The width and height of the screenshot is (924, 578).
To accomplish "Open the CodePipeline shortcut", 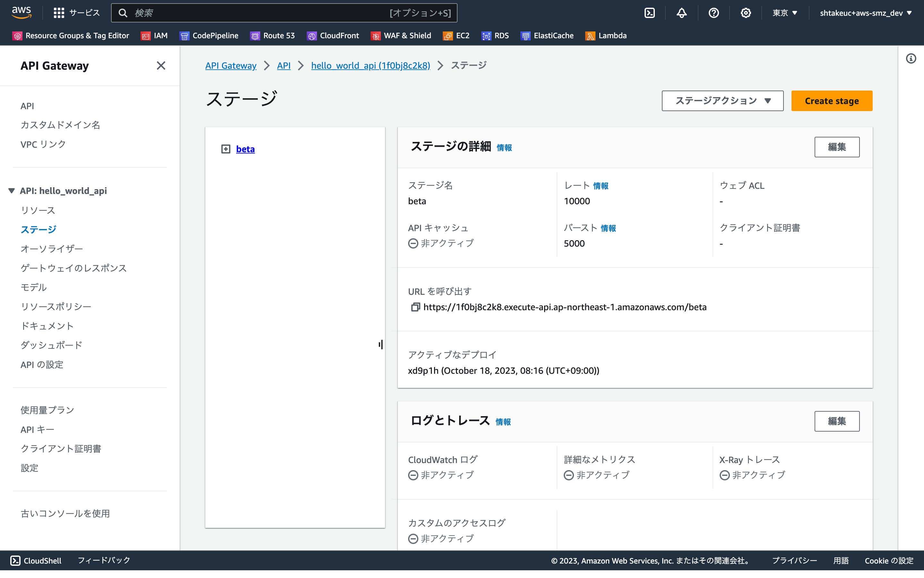I will click(x=209, y=36).
